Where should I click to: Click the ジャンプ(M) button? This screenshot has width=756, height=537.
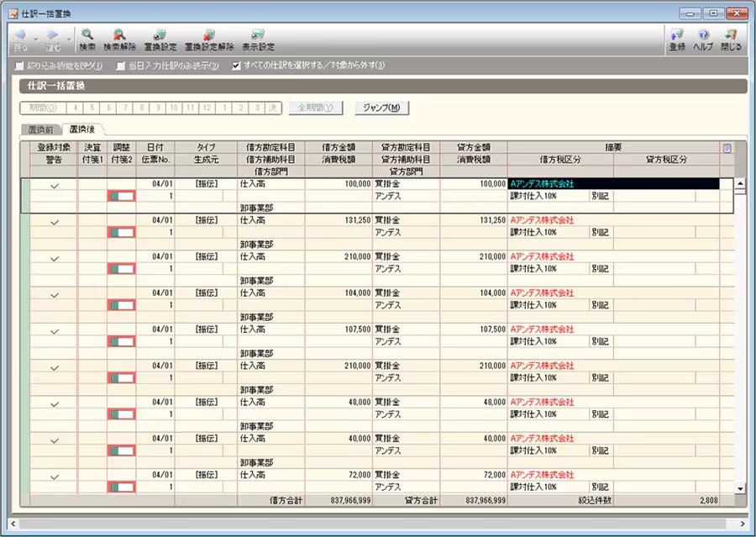[x=382, y=108]
